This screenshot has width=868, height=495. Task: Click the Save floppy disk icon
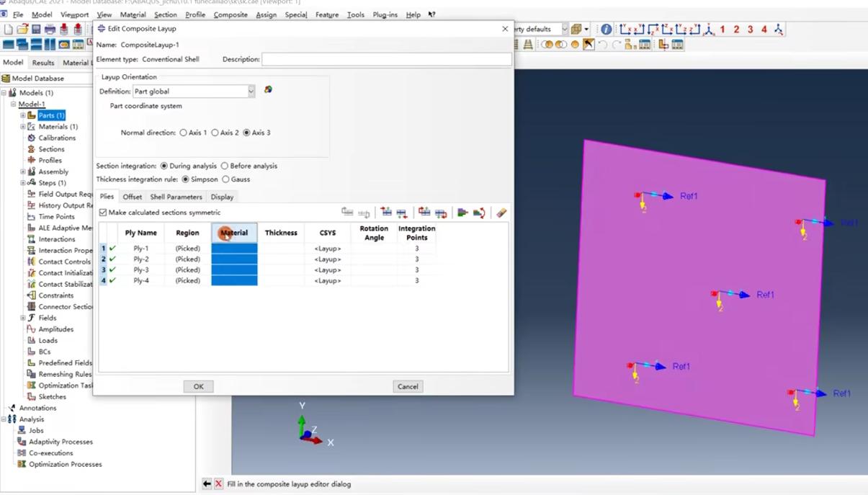(x=36, y=30)
